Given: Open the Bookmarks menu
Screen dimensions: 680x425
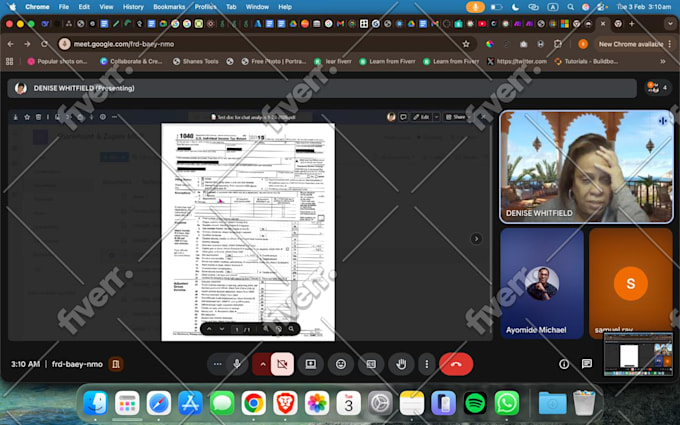Looking at the screenshot, I should (x=169, y=7).
